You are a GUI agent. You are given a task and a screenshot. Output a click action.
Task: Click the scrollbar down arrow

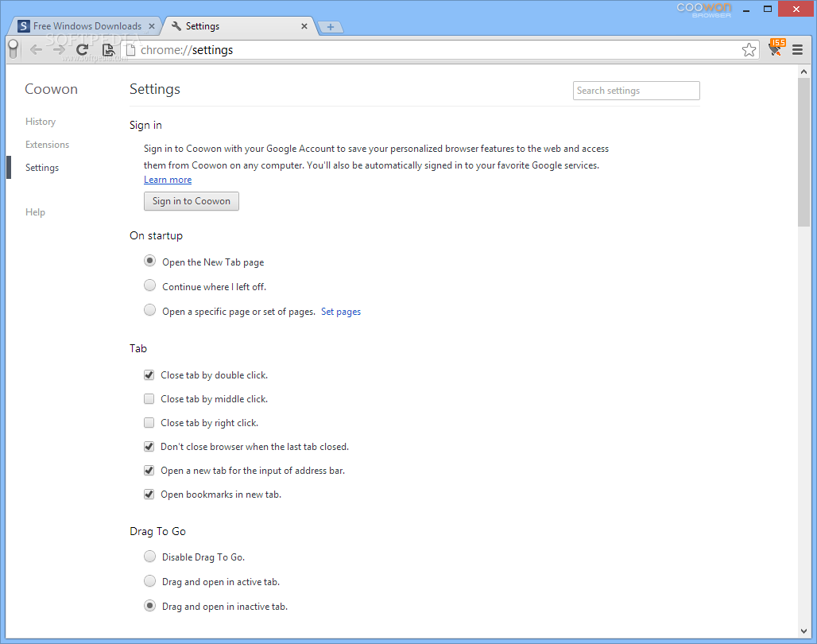803,631
